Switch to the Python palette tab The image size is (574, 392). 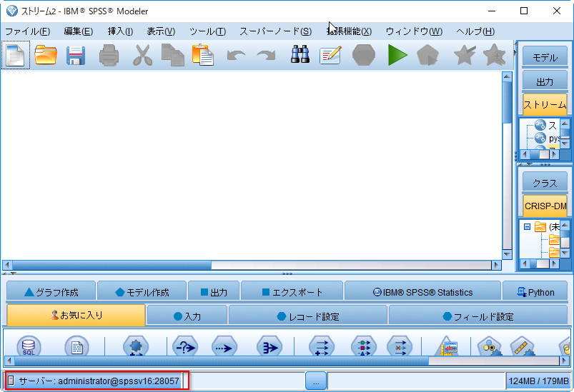pyautogui.click(x=535, y=292)
